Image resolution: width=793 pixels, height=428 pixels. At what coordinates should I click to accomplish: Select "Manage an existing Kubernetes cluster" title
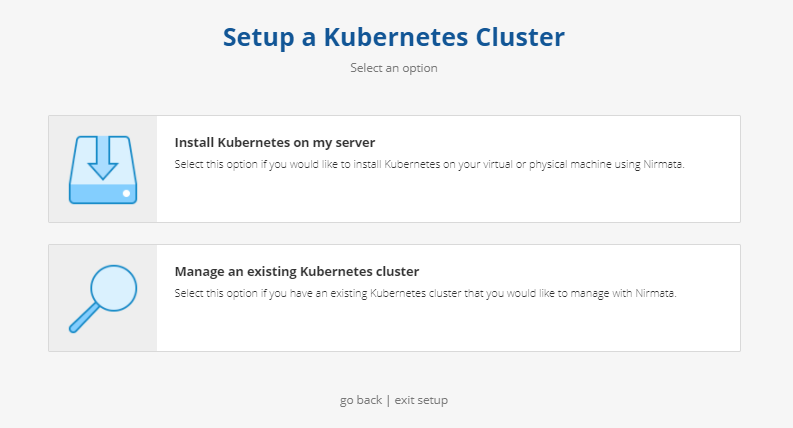point(297,272)
